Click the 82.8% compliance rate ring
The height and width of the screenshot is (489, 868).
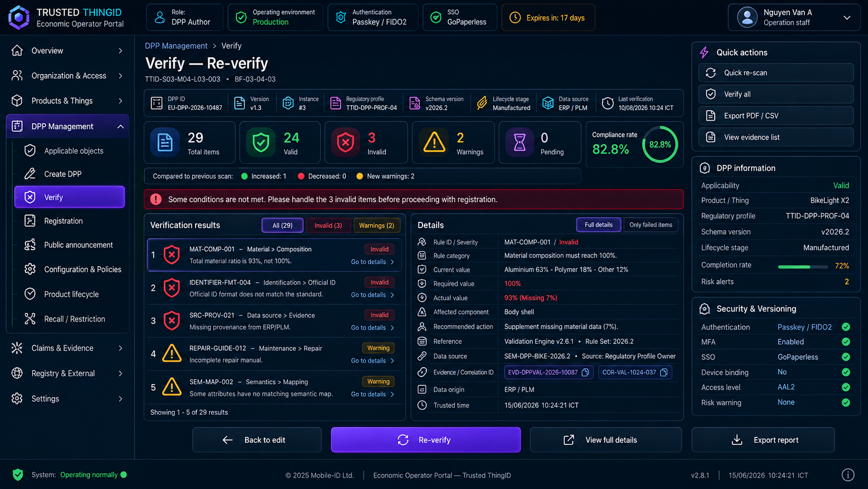coord(660,144)
